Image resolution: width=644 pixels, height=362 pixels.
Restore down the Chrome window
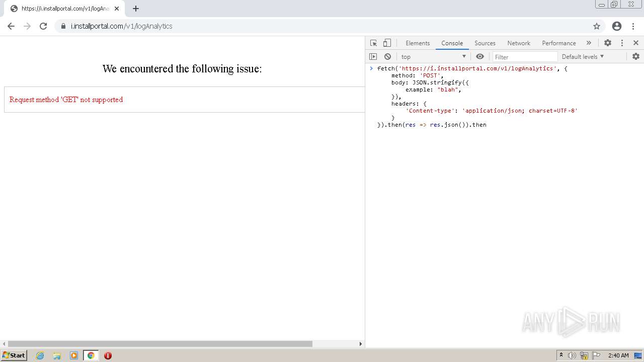coord(614,5)
